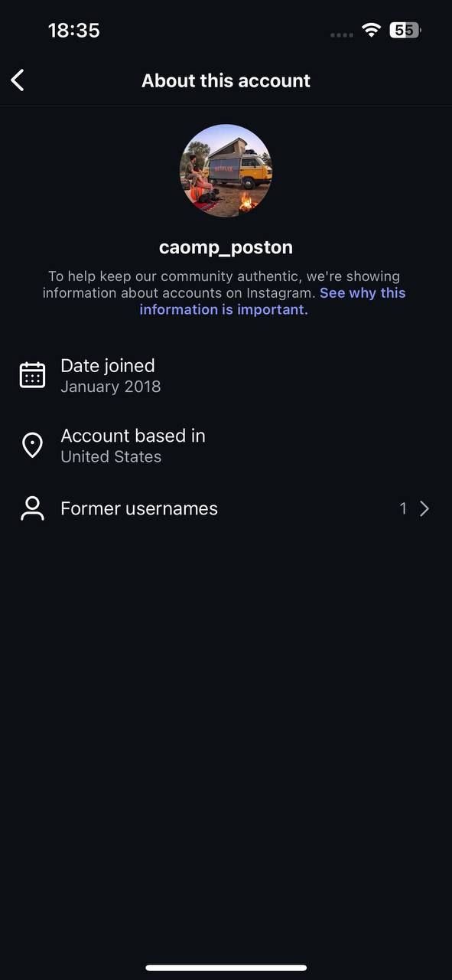Tap the caomp_poston username

226,247
